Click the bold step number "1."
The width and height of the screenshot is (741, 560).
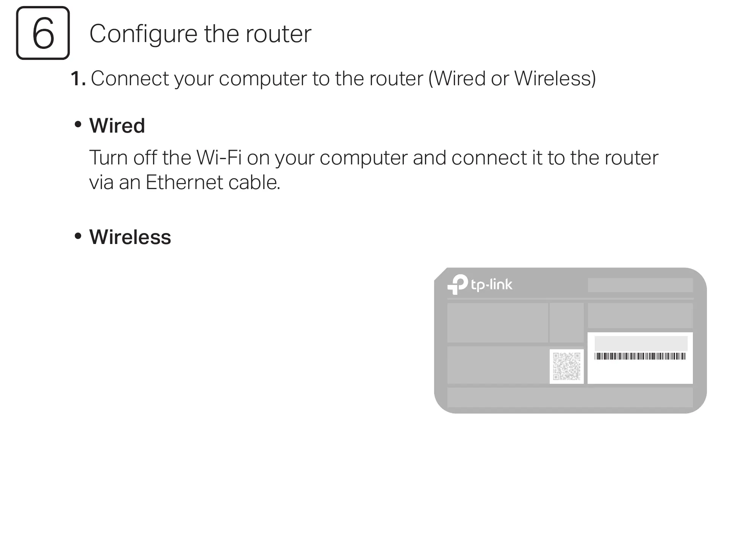tap(78, 79)
